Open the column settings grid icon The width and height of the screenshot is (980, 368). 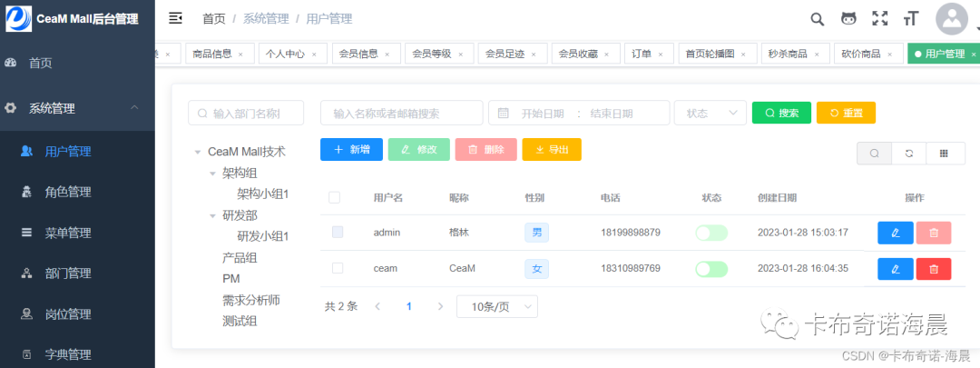click(945, 154)
